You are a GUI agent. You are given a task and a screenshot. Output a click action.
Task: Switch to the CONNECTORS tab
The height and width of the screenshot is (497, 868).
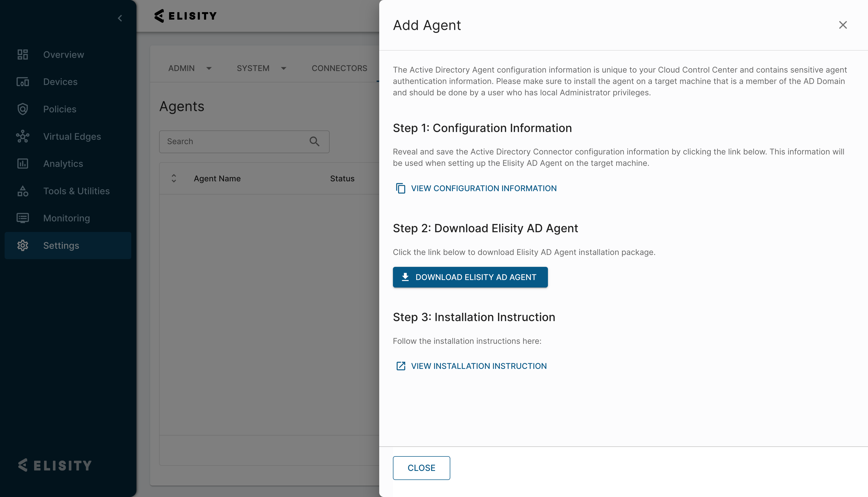(x=339, y=68)
